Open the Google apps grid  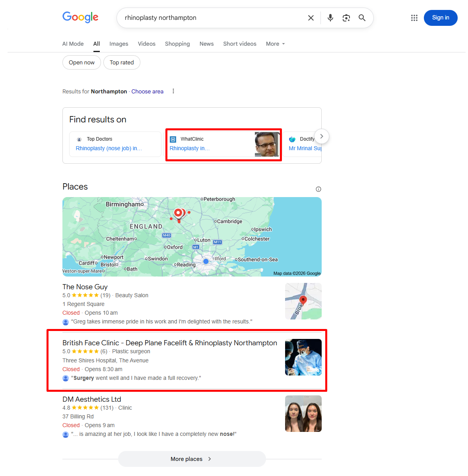pos(414,18)
